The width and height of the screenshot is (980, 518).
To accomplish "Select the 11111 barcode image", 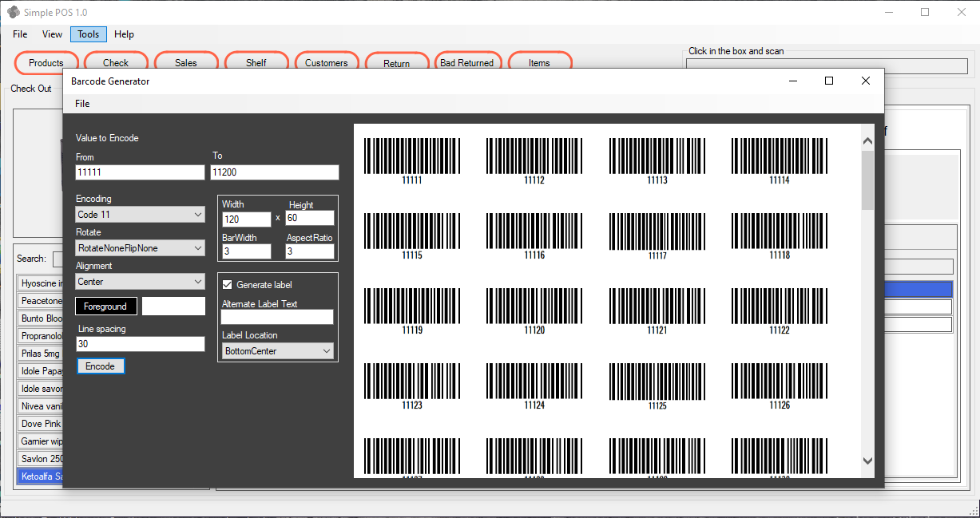I will [x=412, y=156].
